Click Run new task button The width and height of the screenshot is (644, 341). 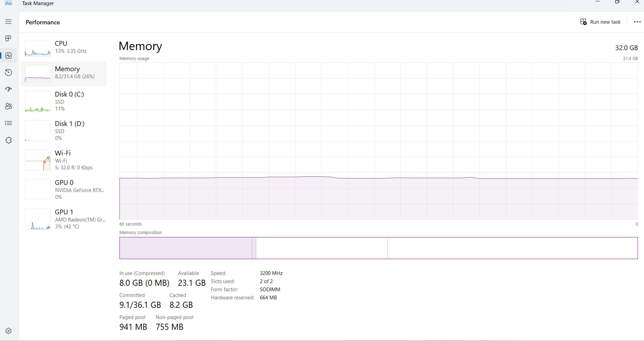(600, 22)
